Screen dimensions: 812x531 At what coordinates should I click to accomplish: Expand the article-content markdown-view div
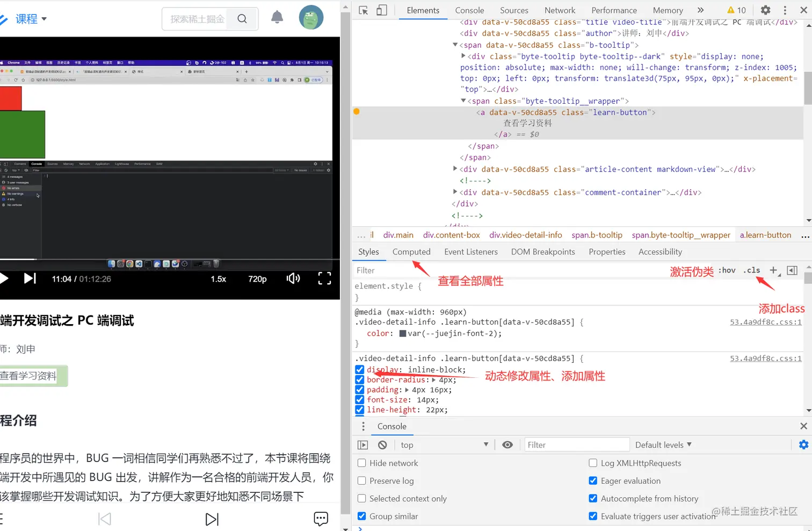pyautogui.click(x=455, y=169)
